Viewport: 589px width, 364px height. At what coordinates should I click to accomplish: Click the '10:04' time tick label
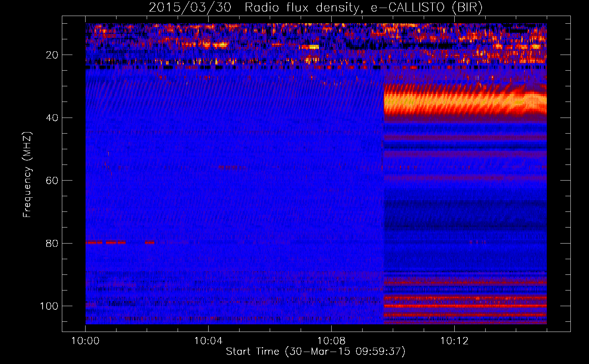[x=208, y=341]
